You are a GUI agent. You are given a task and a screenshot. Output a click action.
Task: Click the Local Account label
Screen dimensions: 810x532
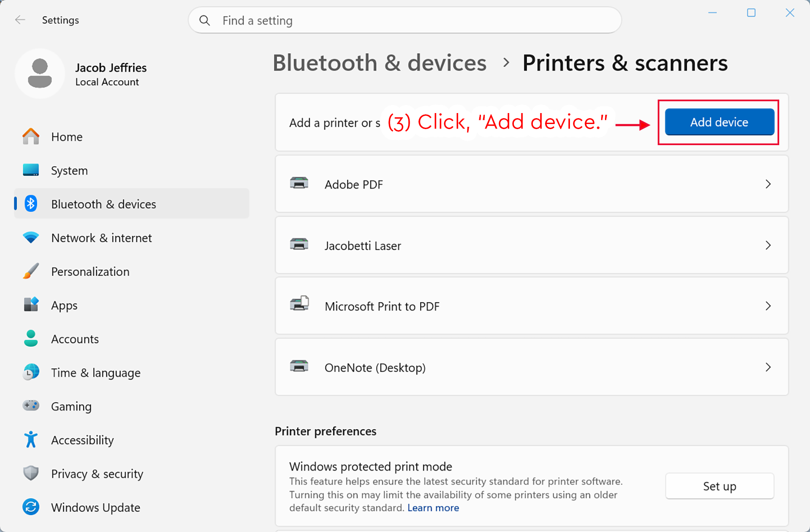pos(107,82)
